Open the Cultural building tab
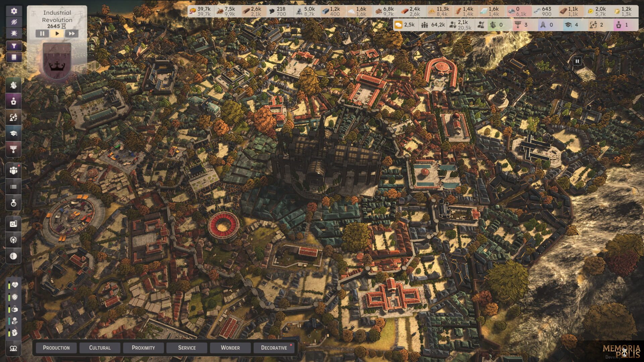 (x=100, y=348)
